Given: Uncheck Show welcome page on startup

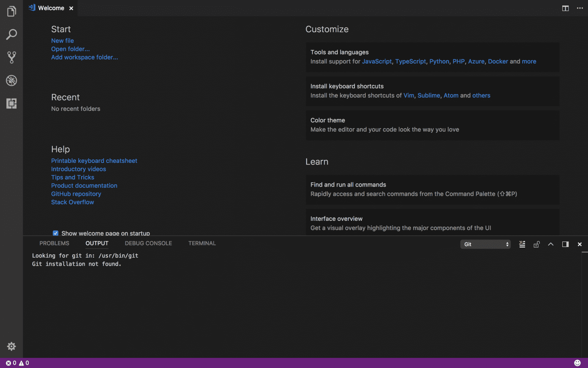Looking at the screenshot, I should pyautogui.click(x=55, y=233).
